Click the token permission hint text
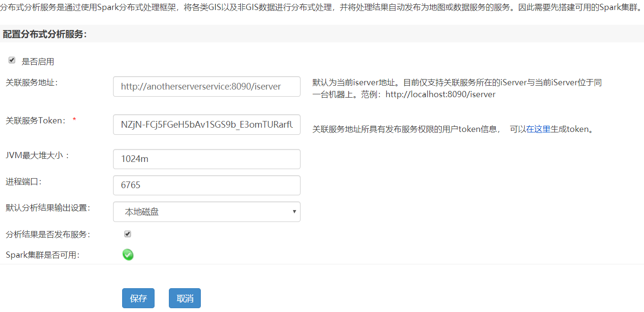 pos(453,129)
